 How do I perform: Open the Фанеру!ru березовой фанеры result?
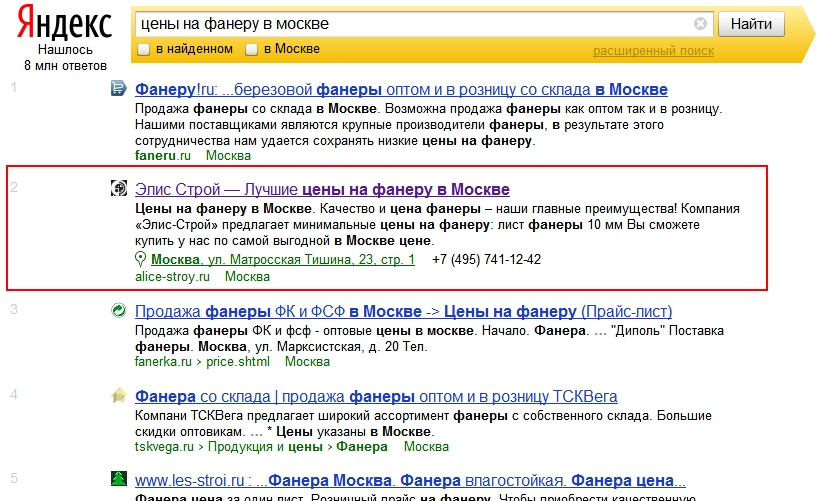(401, 89)
